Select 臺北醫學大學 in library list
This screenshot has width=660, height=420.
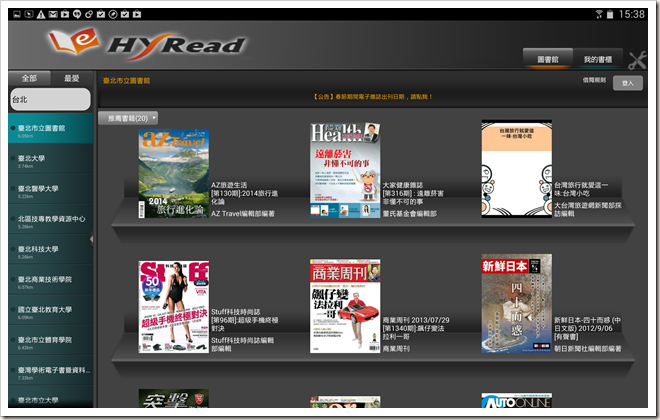tap(51, 189)
